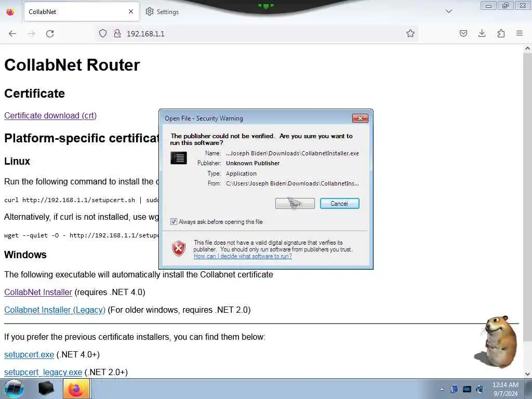Click the page scrollbar down arrow
Viewport: 532px width, 399px height.
(528, 374)
